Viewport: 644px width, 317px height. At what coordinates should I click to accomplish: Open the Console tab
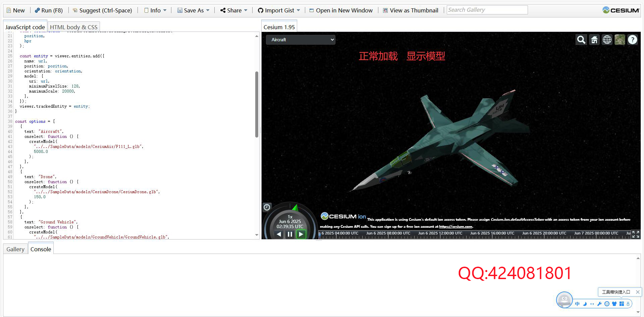[41, 249]
